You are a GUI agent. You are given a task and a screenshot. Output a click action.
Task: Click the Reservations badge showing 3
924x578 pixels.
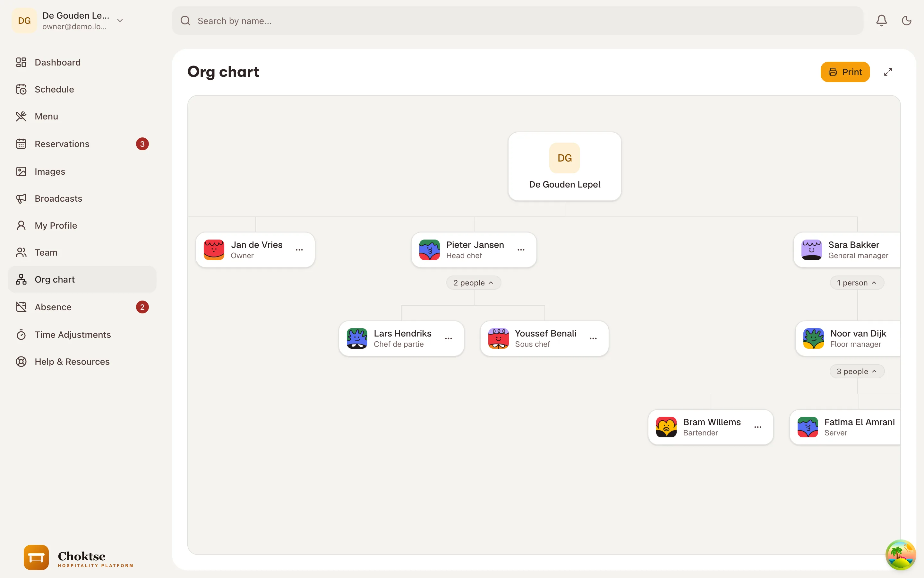(x=142, y=144)
